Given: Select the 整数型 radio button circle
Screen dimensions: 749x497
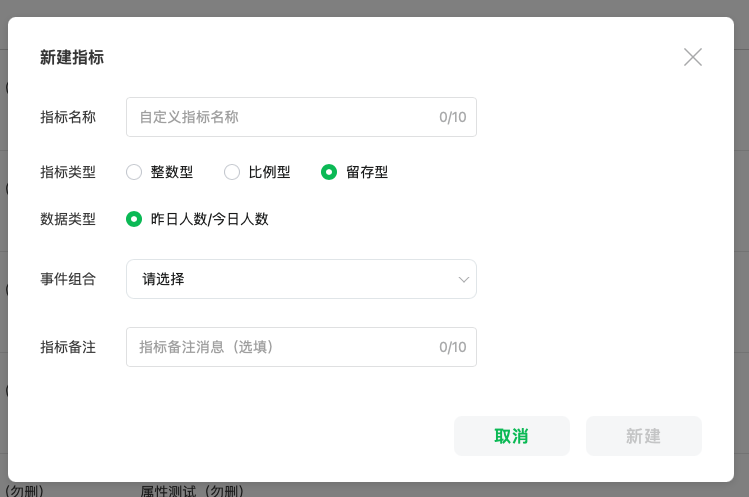Looking at the screenshot, I should pos(134,172).
